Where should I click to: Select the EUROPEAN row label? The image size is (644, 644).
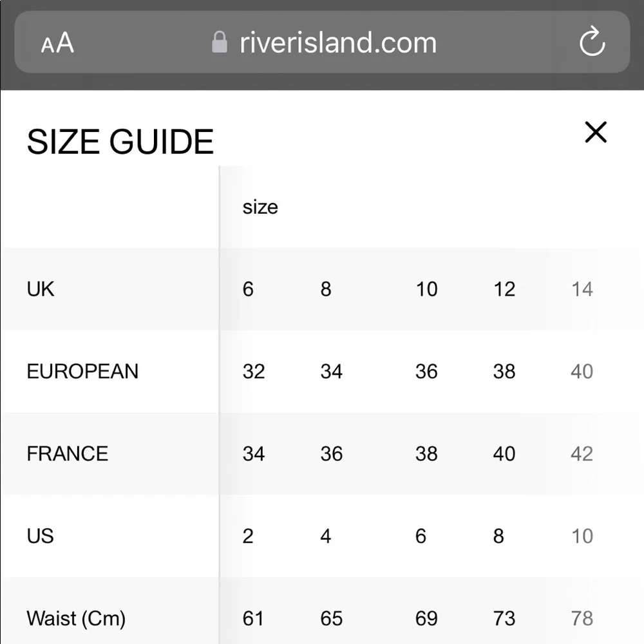[82, 372]
